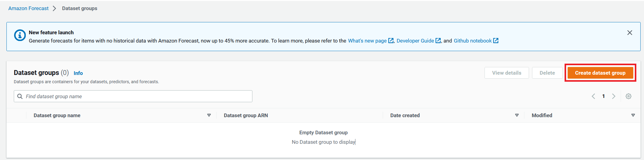
Task: Sort by Modified column arrow
Action: tap(633, 115)
